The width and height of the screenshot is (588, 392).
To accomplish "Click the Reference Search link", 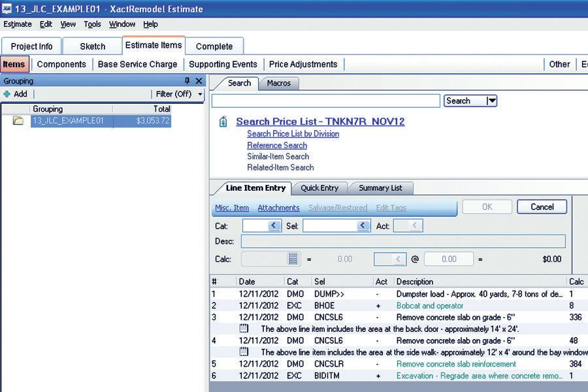I will tap(276, 145).
